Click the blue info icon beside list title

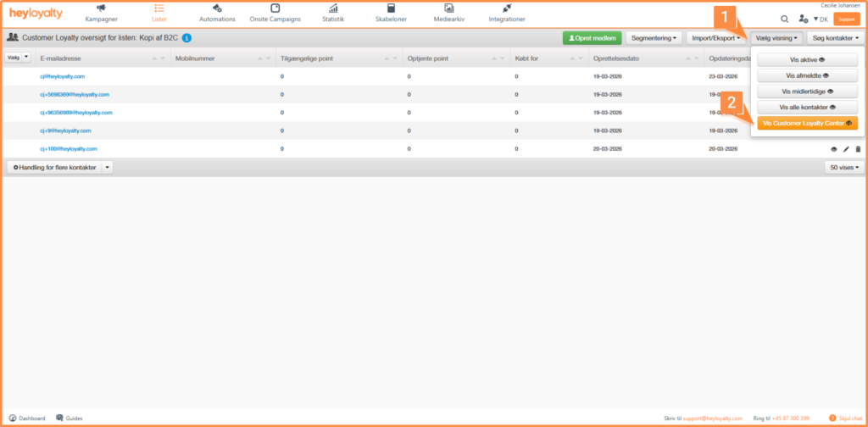pyautogui.click(x=186, y=38)
